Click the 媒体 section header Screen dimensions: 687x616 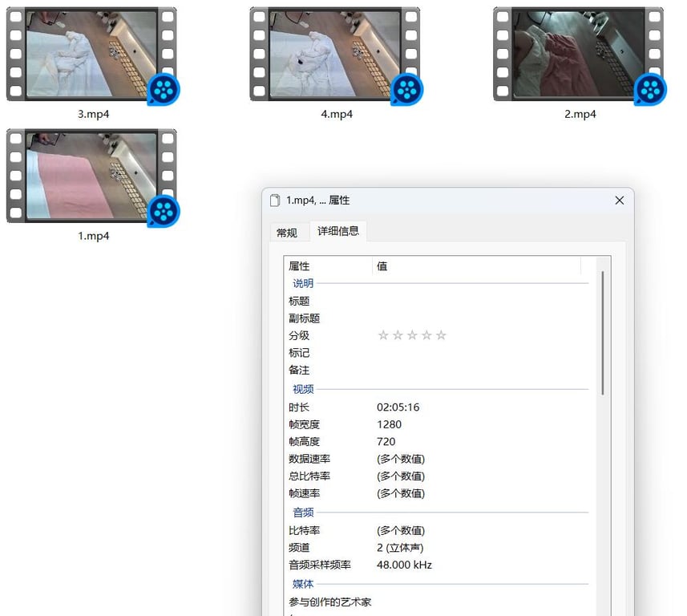(x=303, y=584)
